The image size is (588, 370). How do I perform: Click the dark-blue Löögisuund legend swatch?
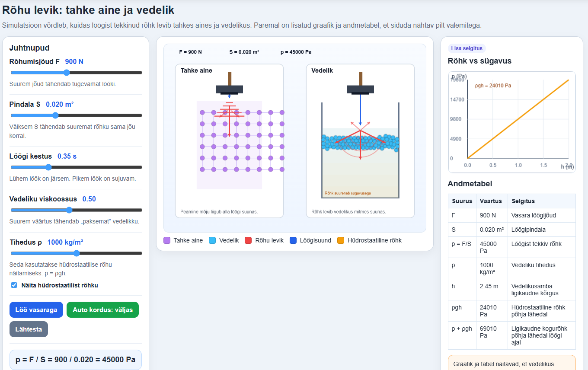pos(293,240)
